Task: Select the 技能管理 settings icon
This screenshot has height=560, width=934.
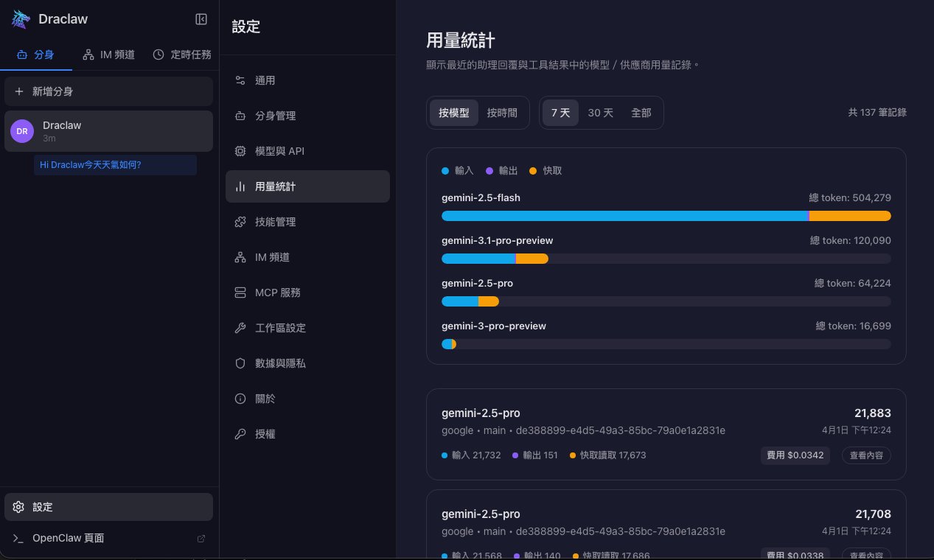Action: tap(240, 222)
